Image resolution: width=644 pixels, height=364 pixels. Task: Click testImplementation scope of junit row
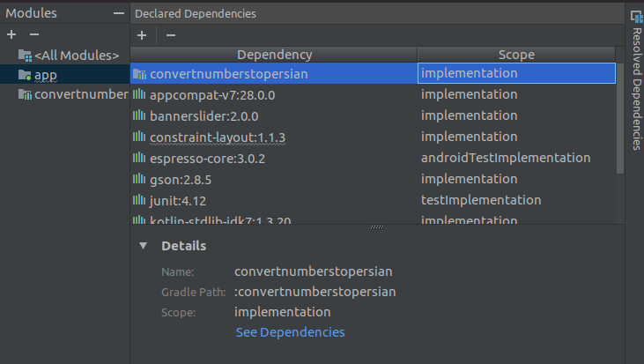click(x=481, y=200)
